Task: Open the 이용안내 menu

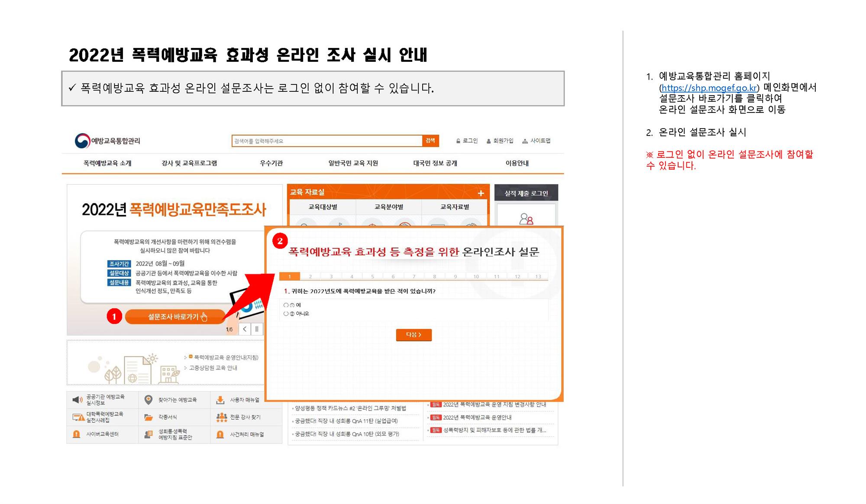Action: (x=517, y=163)
